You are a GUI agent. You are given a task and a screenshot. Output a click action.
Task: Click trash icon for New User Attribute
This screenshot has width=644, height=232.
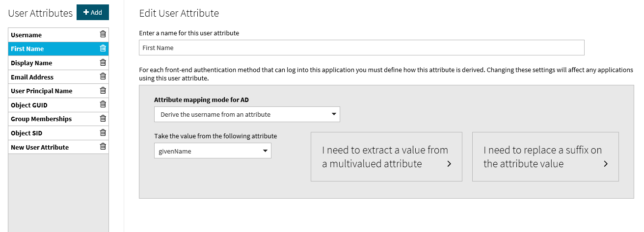[x=103, y=147]
